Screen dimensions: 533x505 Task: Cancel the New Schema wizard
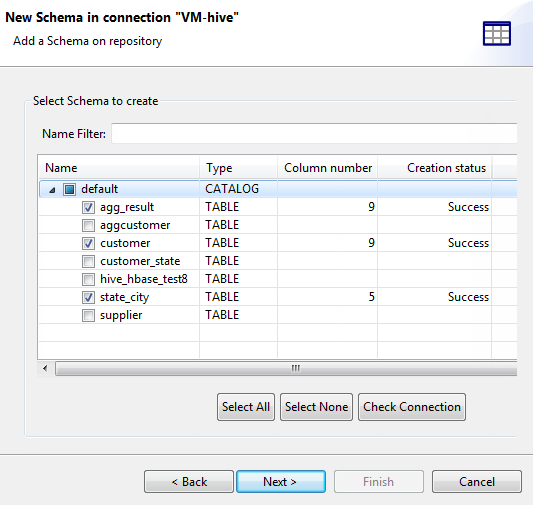[477, 482]
